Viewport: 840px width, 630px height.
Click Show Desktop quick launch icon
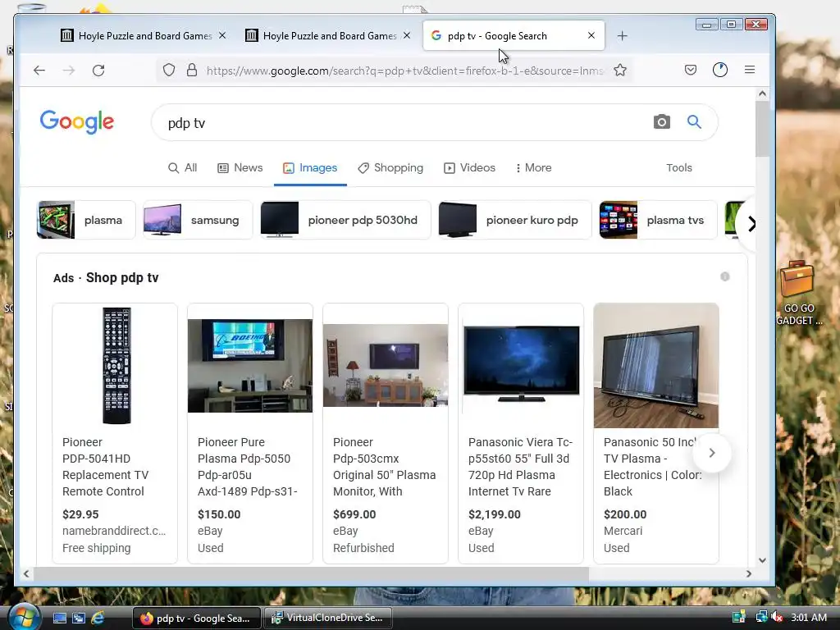point(59,618)
